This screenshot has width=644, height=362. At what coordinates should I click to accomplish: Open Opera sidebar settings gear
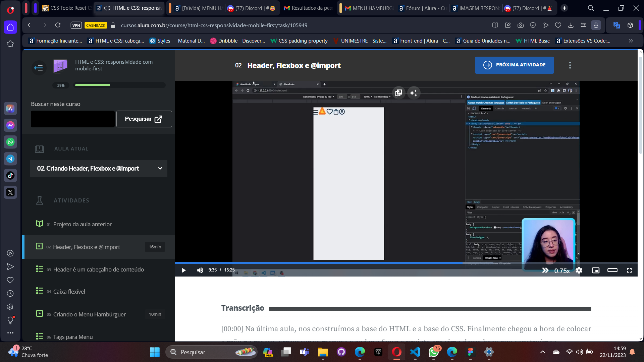click(x=10, y=307)
